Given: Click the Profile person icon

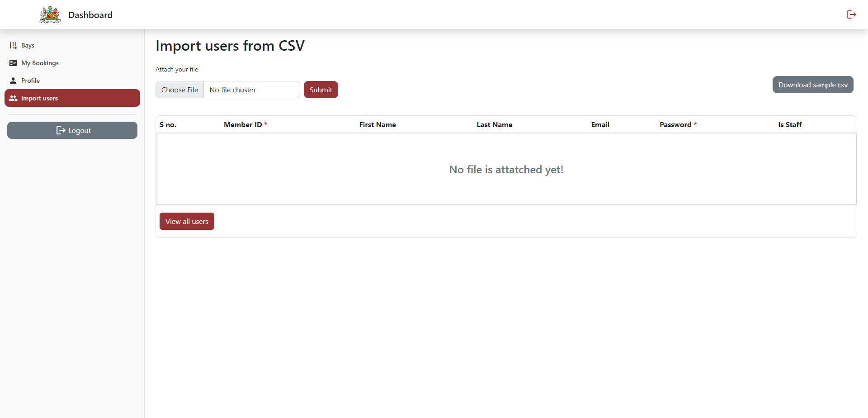Looking at the screenshot, I should [13, 81].
